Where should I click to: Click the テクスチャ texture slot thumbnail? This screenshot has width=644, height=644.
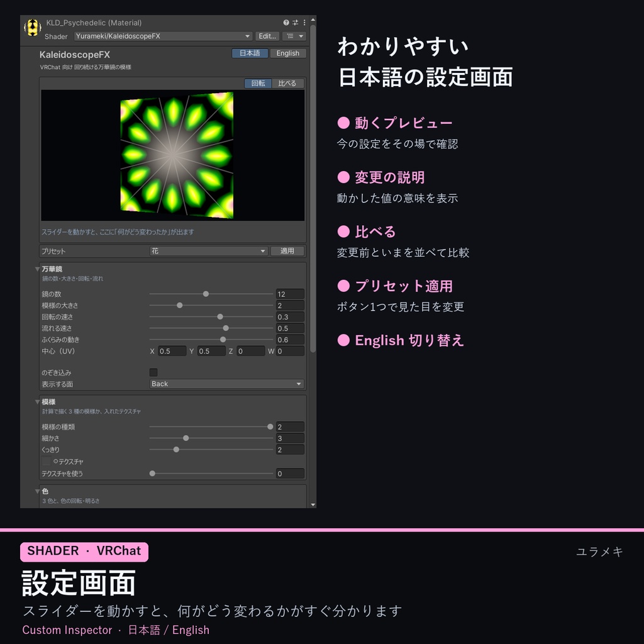[x=47, y=461]
